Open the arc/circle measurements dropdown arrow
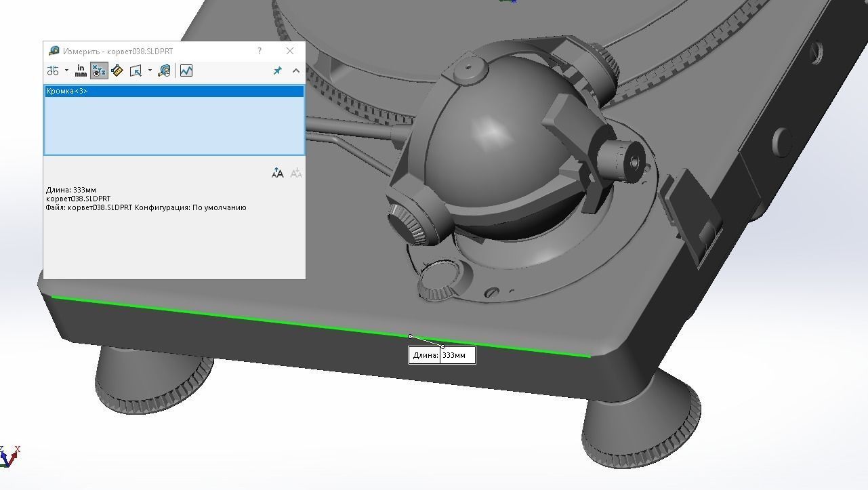The height and width of the screenshot is (490, 868). (x=66, y=70)
